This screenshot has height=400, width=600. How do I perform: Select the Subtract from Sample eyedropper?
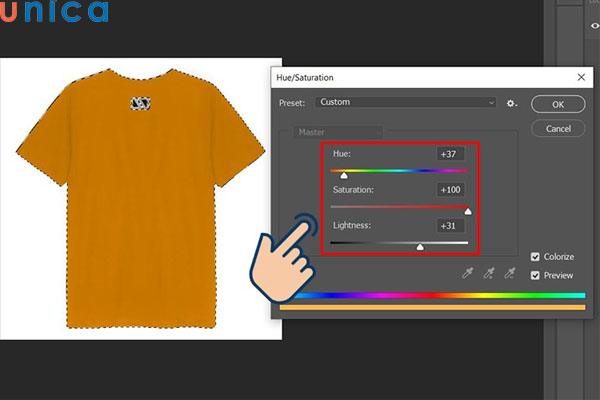tap(510, 273)
